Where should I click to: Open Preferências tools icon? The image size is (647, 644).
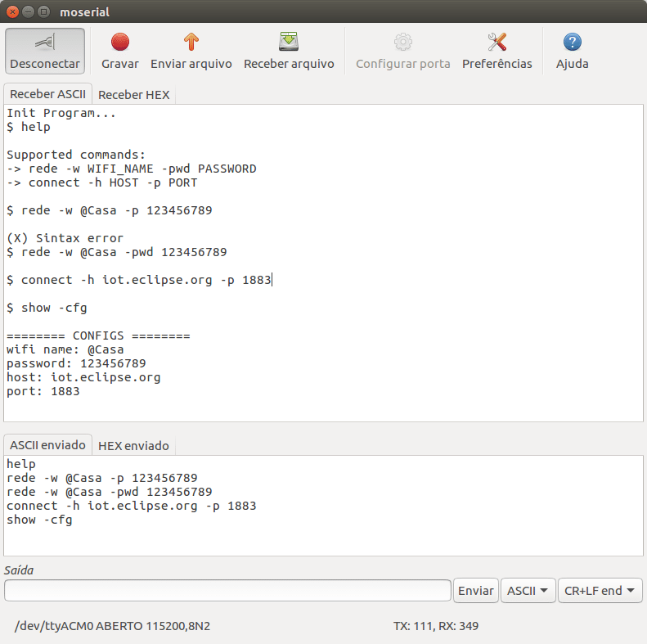[496, 42]
